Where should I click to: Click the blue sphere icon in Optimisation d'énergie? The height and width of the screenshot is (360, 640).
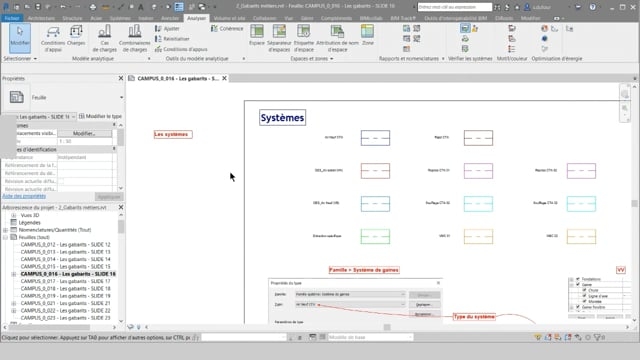544,39
